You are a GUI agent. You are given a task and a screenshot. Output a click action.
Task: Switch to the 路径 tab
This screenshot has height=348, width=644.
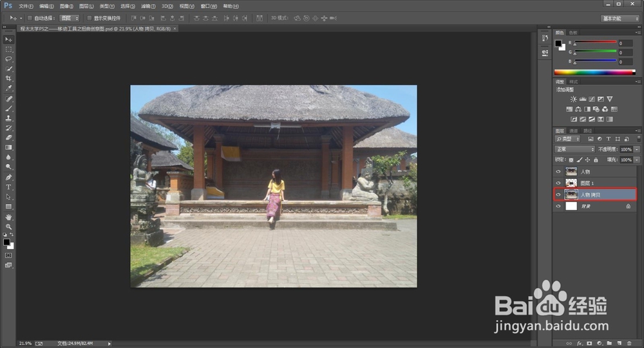coord(588,131)
